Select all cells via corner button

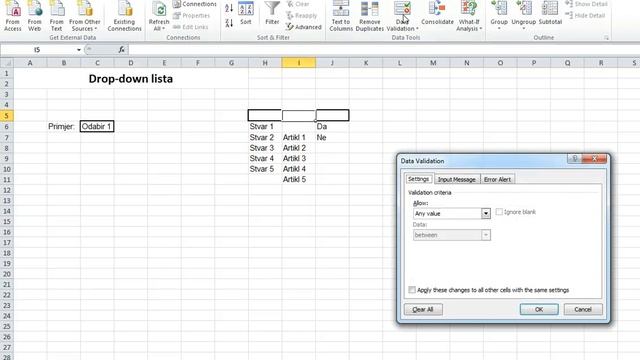(x=7, y=63)
